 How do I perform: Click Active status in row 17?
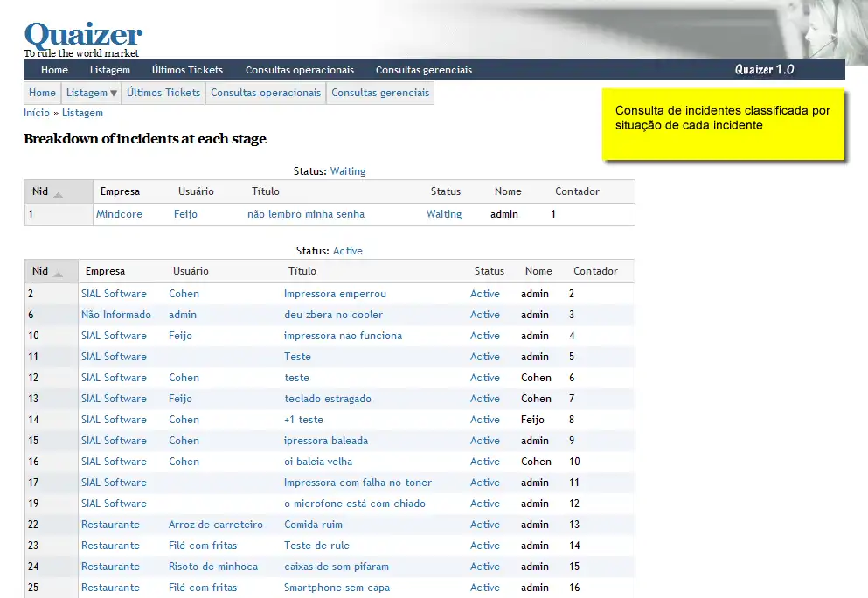tap(485, 483)
